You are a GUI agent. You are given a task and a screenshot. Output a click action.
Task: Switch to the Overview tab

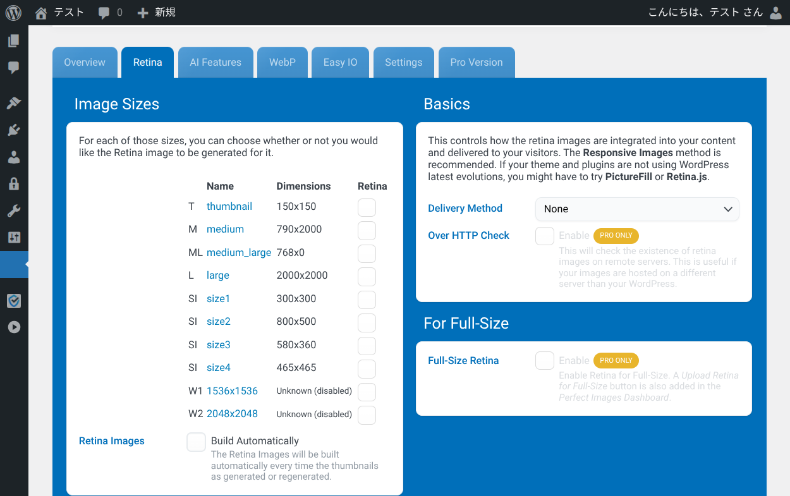click(x=84, y=62)
